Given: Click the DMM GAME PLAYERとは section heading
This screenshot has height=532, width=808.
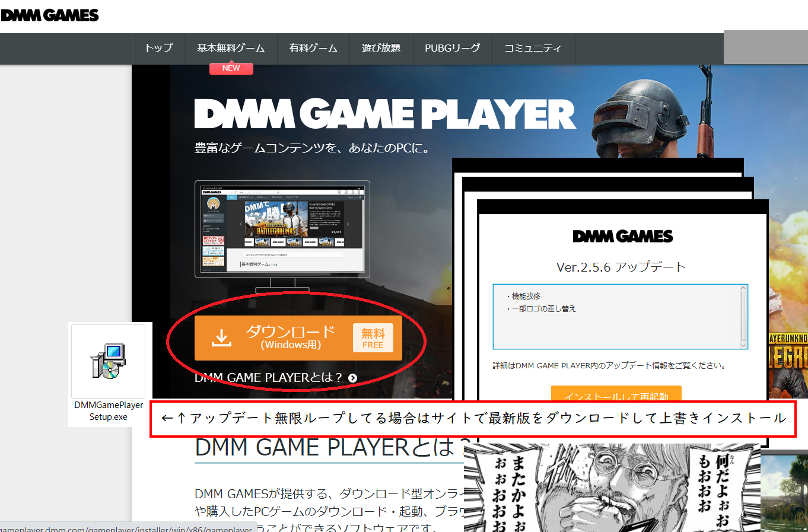Looking at the screenshot, I should 332,448.
